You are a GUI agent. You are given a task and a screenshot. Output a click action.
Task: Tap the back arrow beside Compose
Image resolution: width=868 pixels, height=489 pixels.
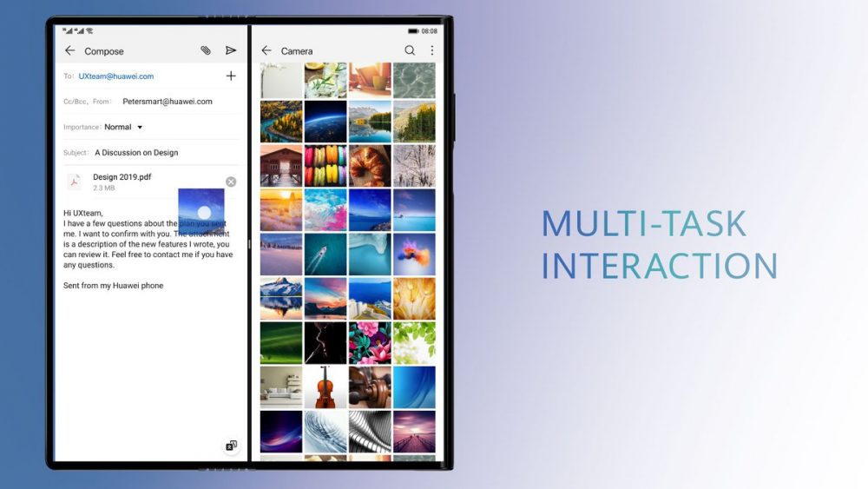pyautogui.click(x=70, y=51)
